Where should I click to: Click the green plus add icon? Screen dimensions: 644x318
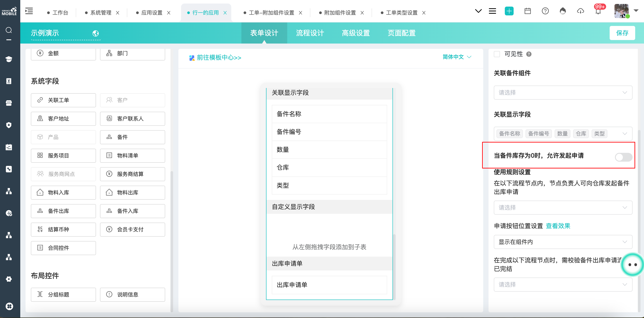(509, 11)
